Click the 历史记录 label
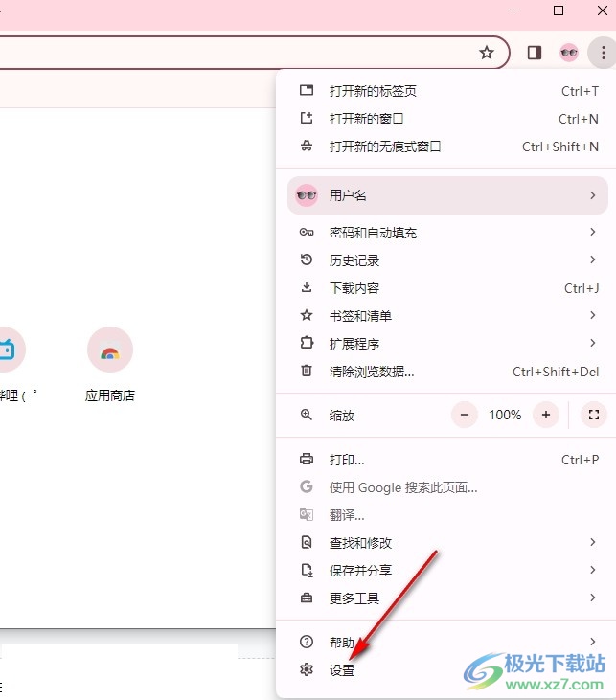Image resolution: width=616 pixels, height=700 pixels. click(x=354, y=260)
